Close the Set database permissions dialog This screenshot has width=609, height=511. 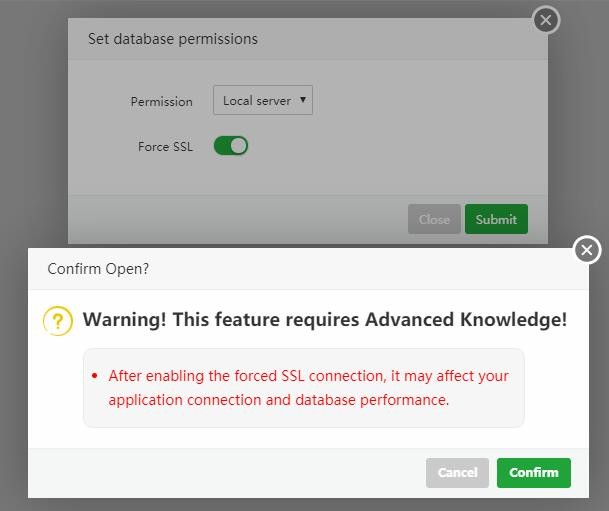tap(545, 20)
